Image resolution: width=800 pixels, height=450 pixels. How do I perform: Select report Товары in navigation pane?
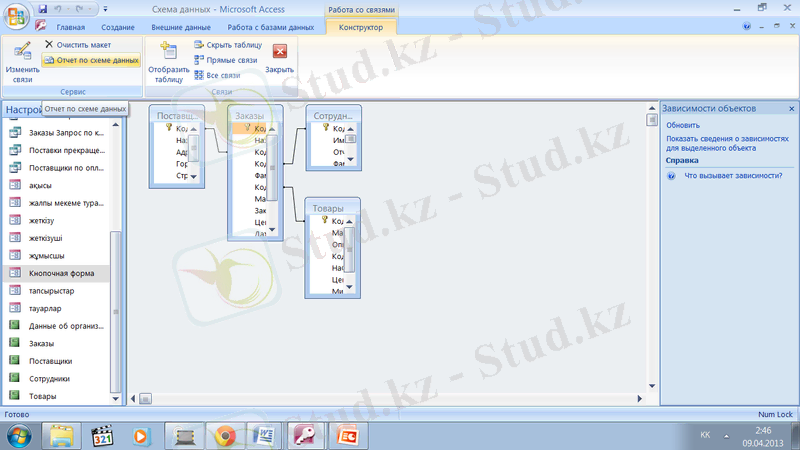pos(57,396)
